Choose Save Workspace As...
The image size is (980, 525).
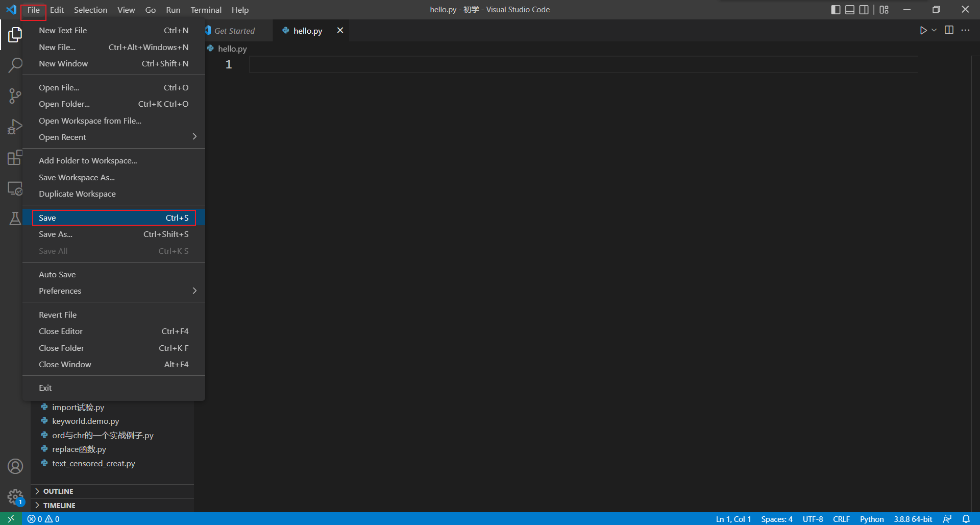[114, 177]
